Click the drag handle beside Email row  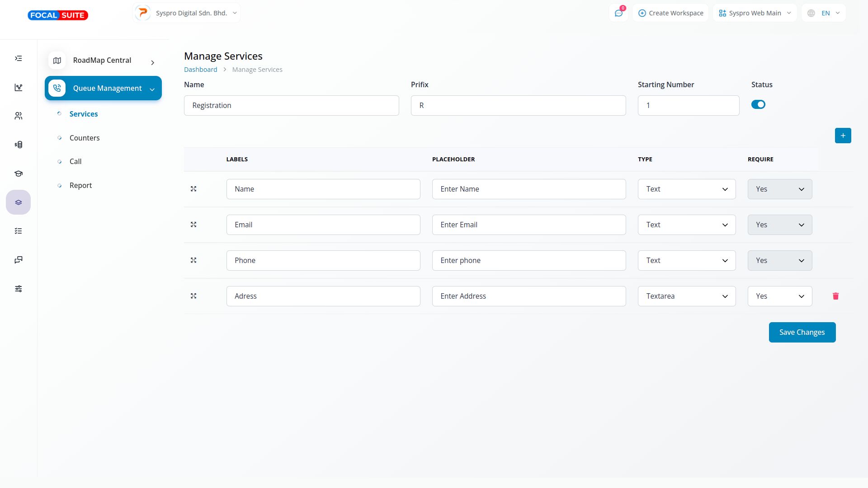pyautogui.click(x=193, y=225)
